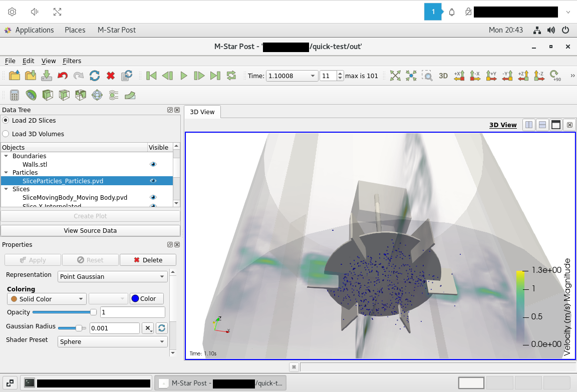577x392 pixels.
Task: Open the Places menu in top panel
Action: click(x=75, y=30)
